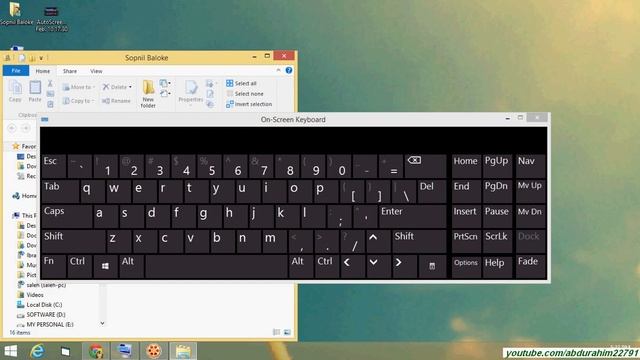Tap the Tab key
The height and width of the screenshot is (360, 640).
coord(60,191)
